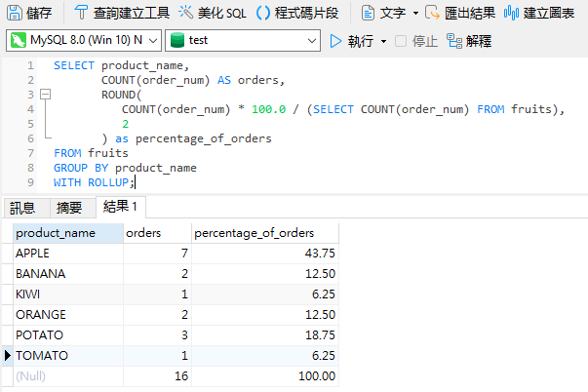Switch to the 訊息 messages tab

pyautogui.click(x=22, y=207)
